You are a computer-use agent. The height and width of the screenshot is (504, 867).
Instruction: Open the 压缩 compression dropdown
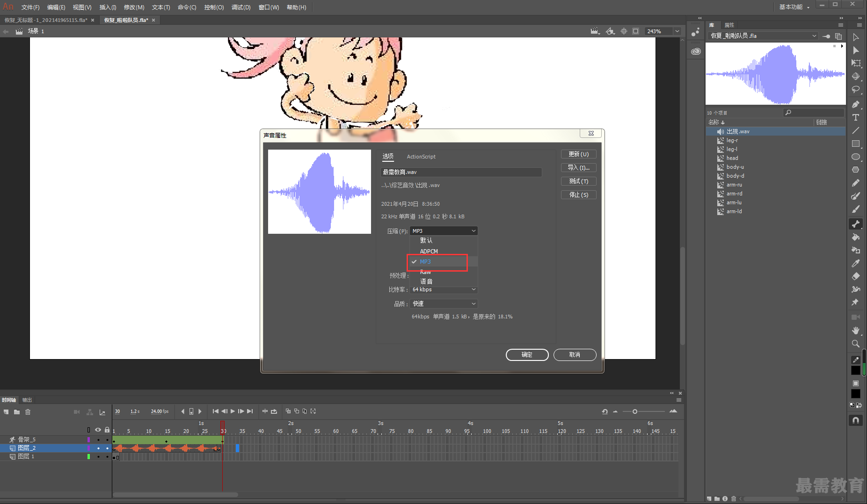[444, 231]
